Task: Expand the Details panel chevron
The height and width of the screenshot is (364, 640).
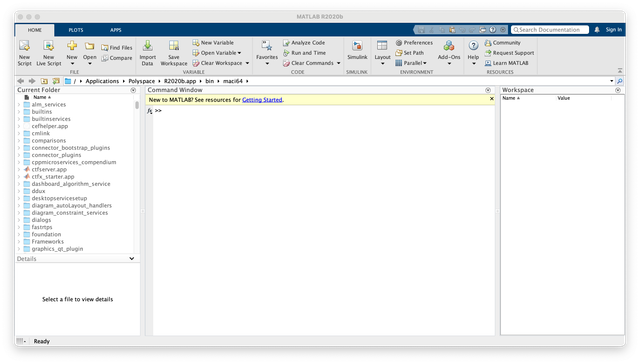Action: click(x=131, y=259)
